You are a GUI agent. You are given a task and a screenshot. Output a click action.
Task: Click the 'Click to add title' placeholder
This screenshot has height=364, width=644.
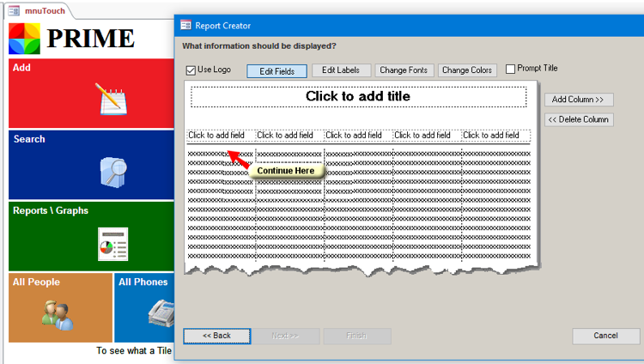click(x=357, y=97)
